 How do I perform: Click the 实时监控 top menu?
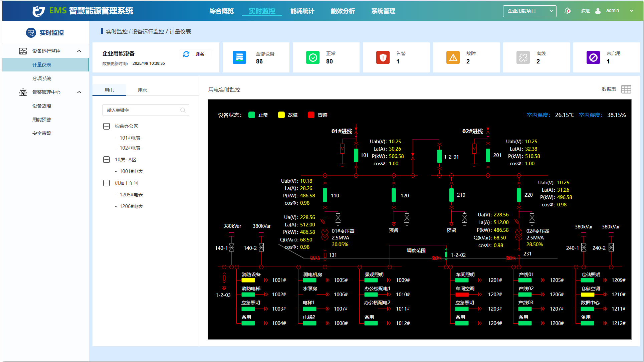click(262, 11)
